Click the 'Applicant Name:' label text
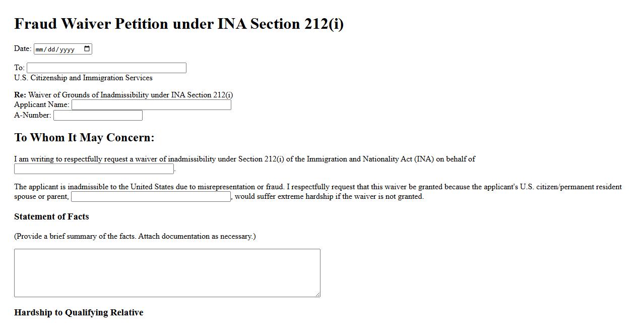The height and width of the screenshot is (328, 644). [x=42, y=105]
